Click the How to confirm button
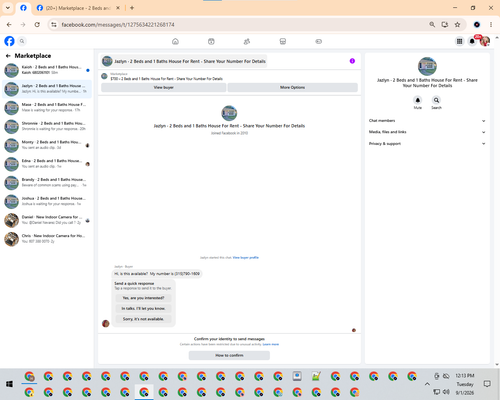 coord(229,355)
